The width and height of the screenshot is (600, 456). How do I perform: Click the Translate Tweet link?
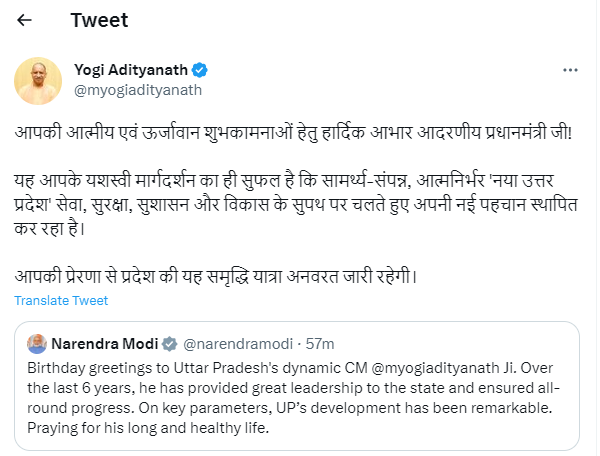pyautogui.click(x=61, y=300)
